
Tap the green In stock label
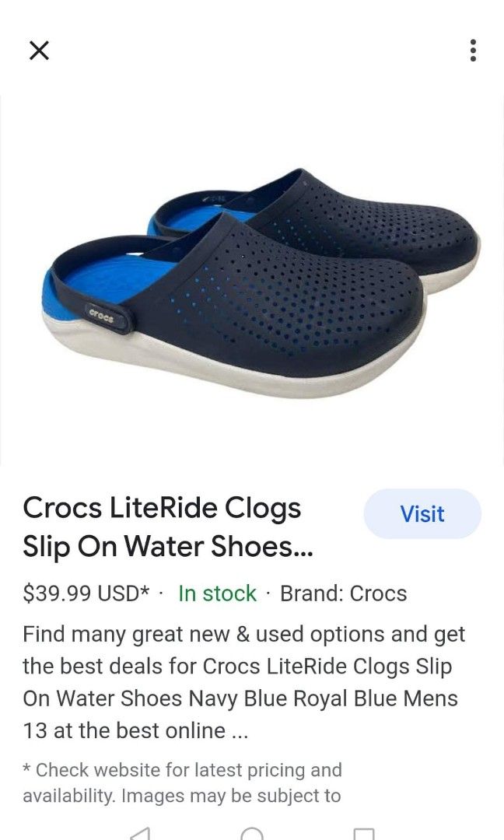[218, 593]
